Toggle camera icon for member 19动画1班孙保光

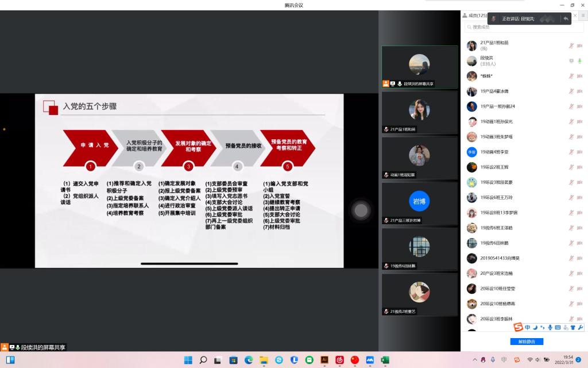[579, 121]
